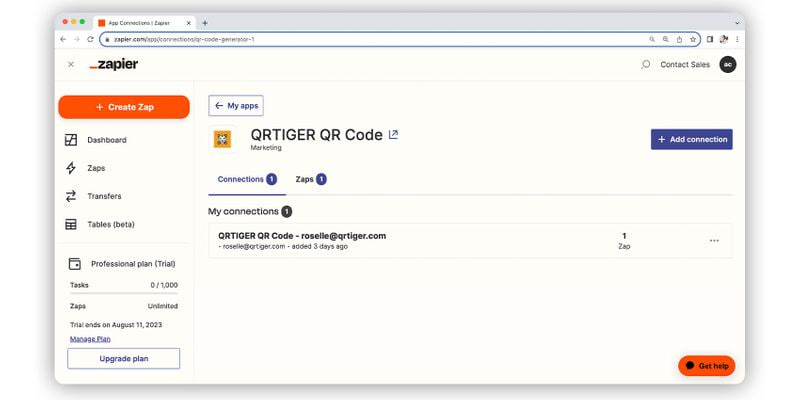Open three-dot menu for QRTIGER connection

714,240
